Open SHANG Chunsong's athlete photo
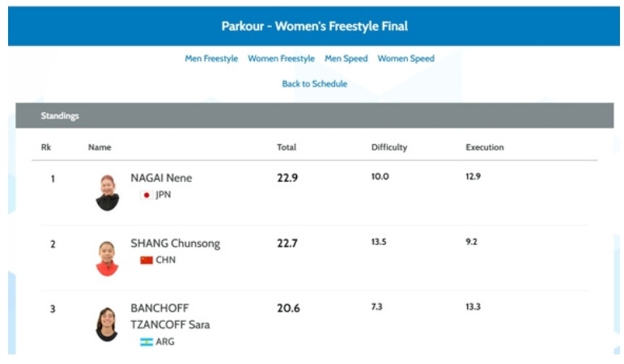Screen dimensions: 624x364 108,259
